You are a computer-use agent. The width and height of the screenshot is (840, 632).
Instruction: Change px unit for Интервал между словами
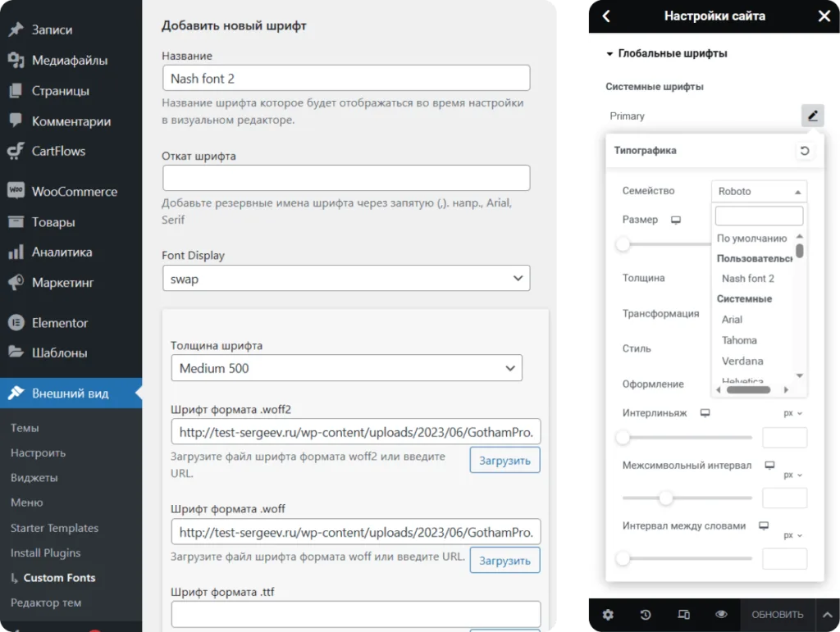pos(793,535)
